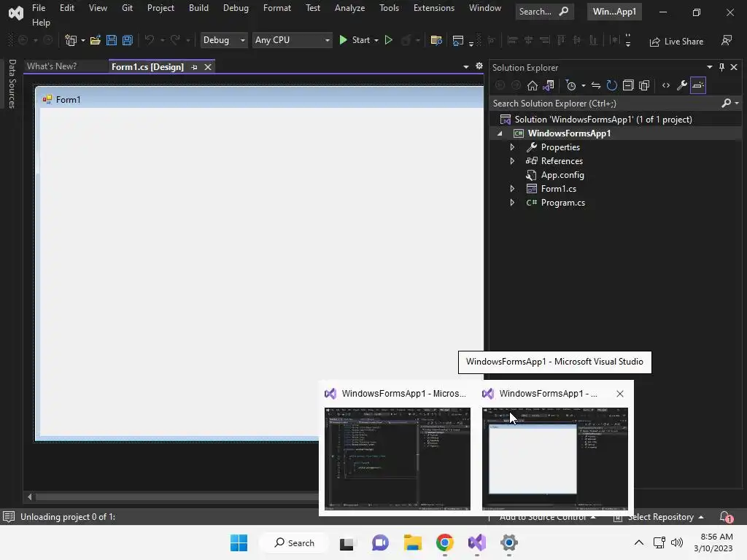Click the tab settings gear icon
The image size is (747, 560).
coord(479,66)
